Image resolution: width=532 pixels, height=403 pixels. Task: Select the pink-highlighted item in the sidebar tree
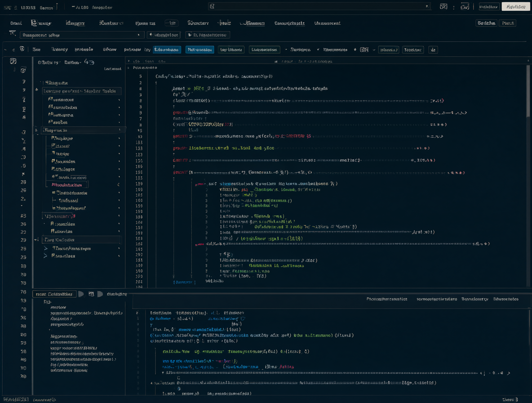click(67, 185)
